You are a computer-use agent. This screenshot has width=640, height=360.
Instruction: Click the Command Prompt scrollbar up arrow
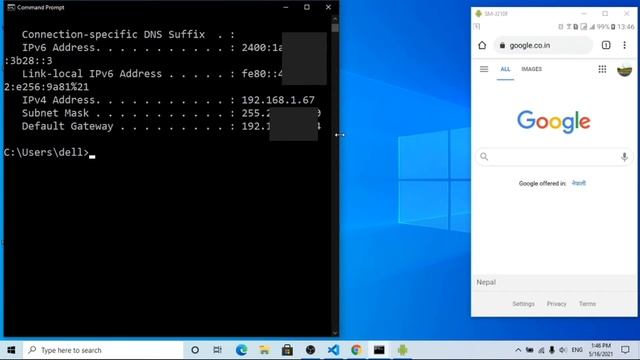coord(335,19)
